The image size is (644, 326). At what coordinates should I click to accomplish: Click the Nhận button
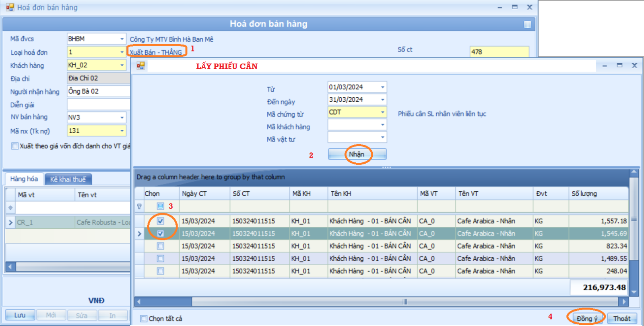pyautogui.click(x=357, y=154)
